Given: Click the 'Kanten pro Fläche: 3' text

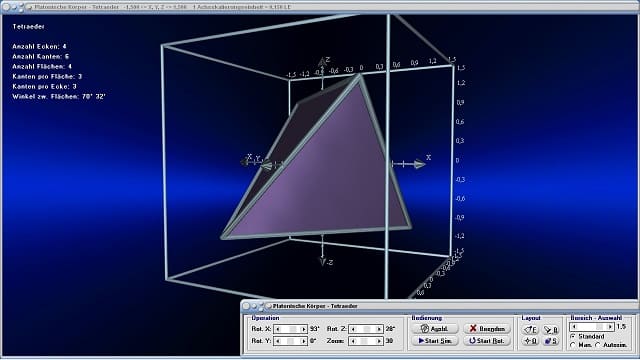Looking at the screenshot, I should (x=47, y=77).
